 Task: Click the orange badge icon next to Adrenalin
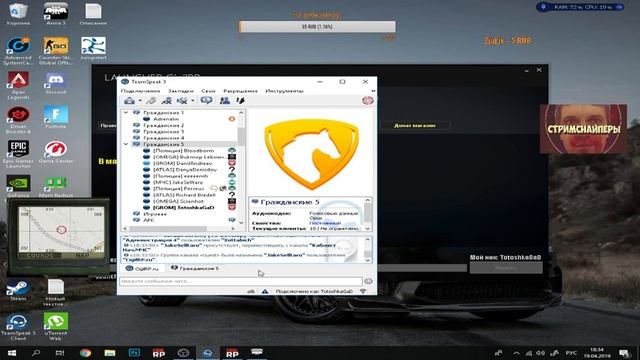[232, 119]
